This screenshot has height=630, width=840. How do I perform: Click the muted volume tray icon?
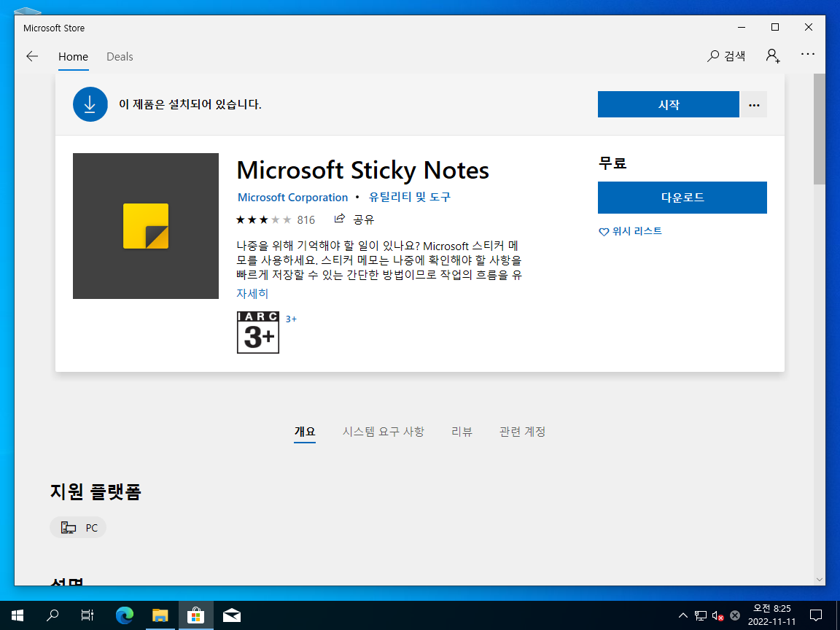(717, 615)
